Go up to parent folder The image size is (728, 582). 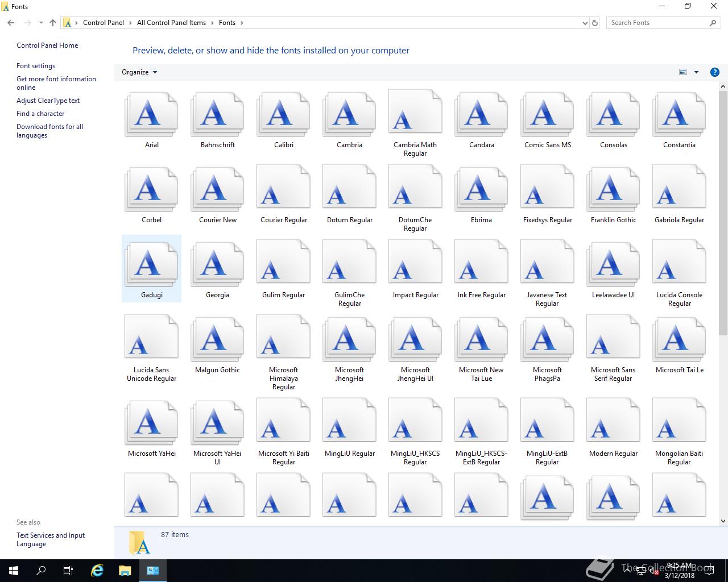pos(53,23)
